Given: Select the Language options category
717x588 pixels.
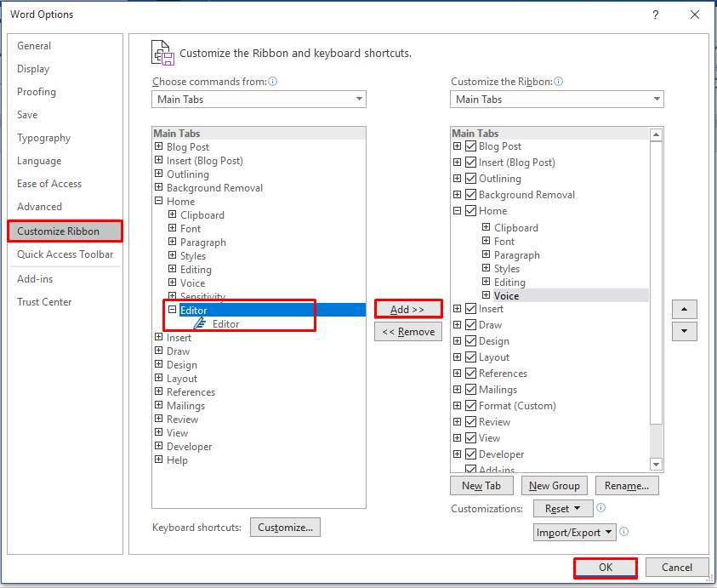Looking at the screenshot, I should point(39,161).
